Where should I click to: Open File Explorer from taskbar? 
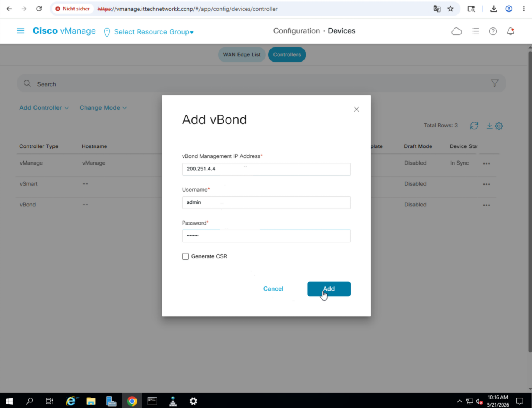point(91,401)
